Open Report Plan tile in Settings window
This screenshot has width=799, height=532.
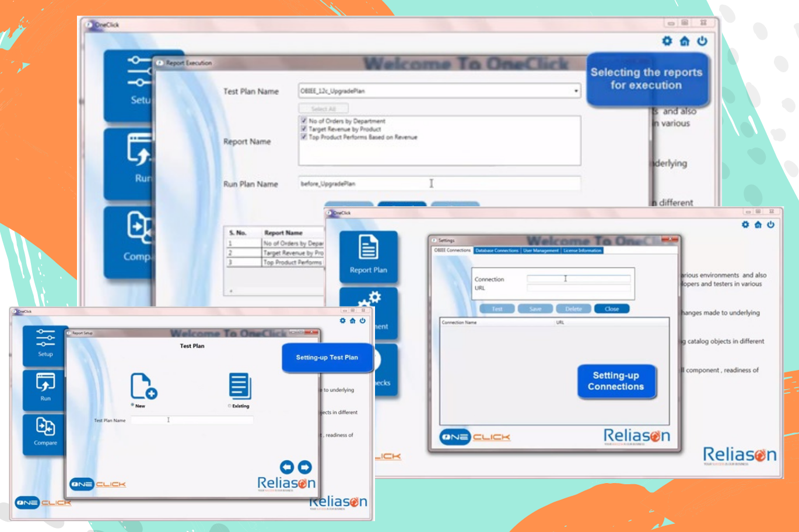[x=369, y=256]
